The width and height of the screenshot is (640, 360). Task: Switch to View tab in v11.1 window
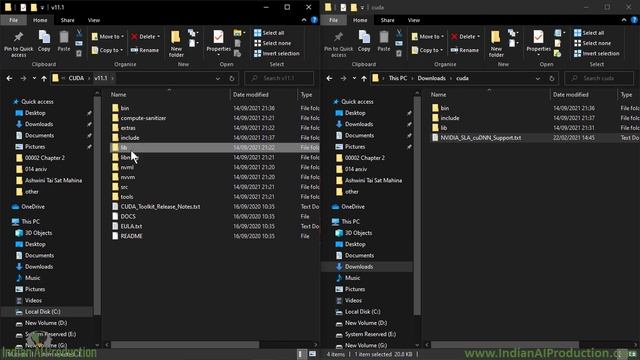pos(94,20)
